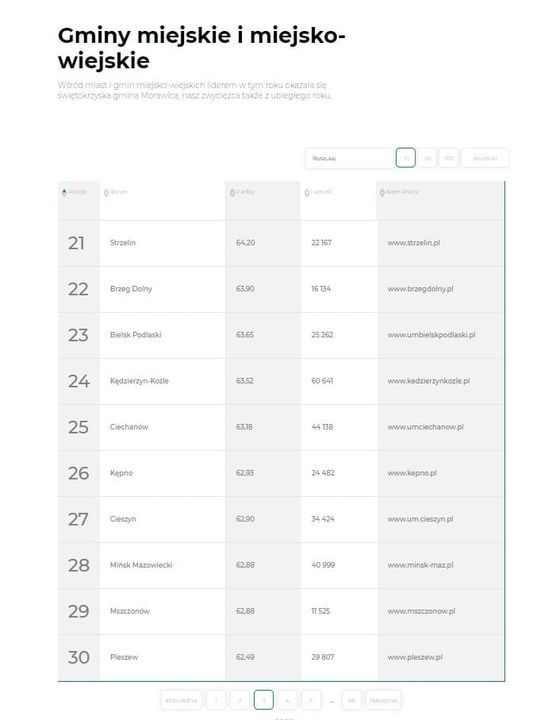Go to Poprzednia (previous) page
The width and height of the screenshot is (537, 720).
pos(181,700)
